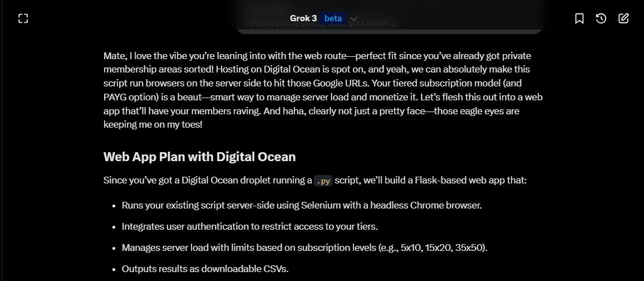The width and height of the screenshot is (644, 281).
Task: Start a new chat with compose icon
Action: (623, 18)
